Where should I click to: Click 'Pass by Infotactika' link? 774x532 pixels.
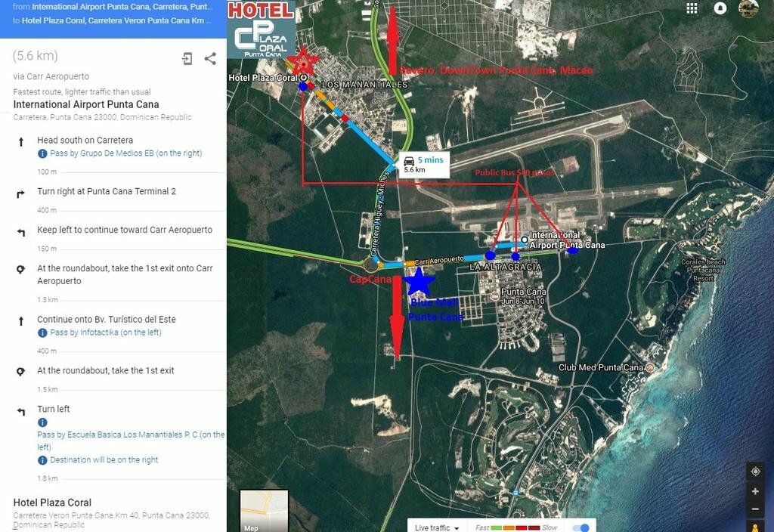[105, 332]
